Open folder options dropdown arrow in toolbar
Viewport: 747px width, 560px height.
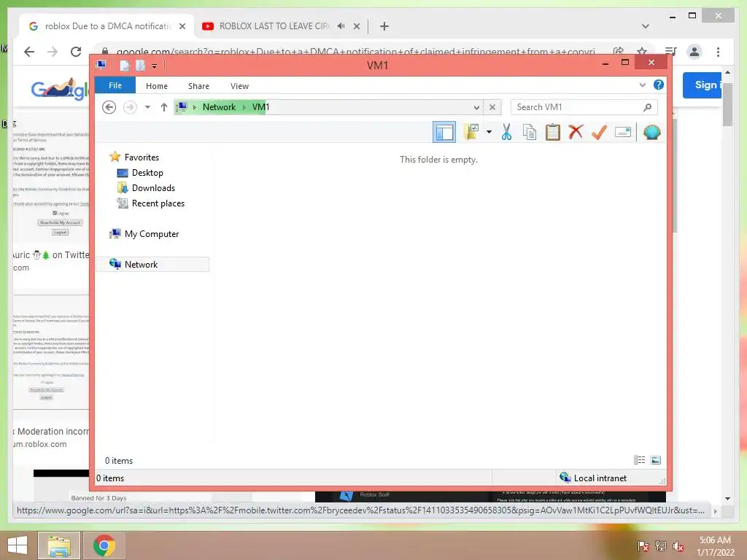tap(489, 132)
